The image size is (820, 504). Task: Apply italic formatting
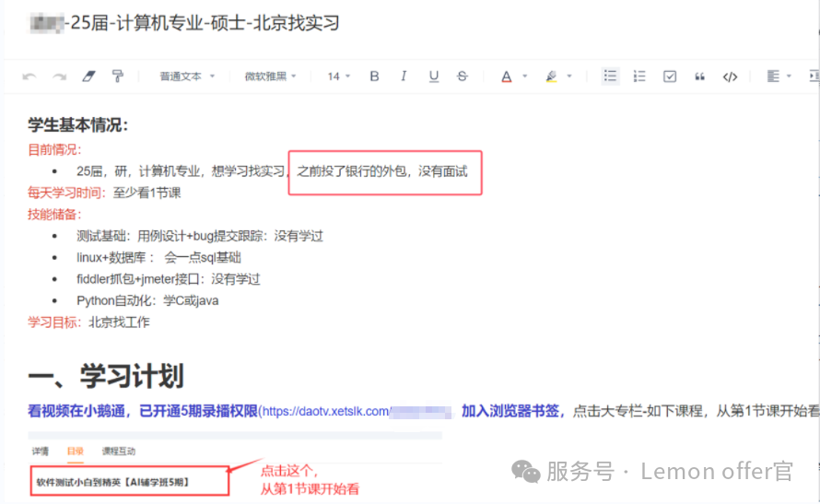point(404,76)
